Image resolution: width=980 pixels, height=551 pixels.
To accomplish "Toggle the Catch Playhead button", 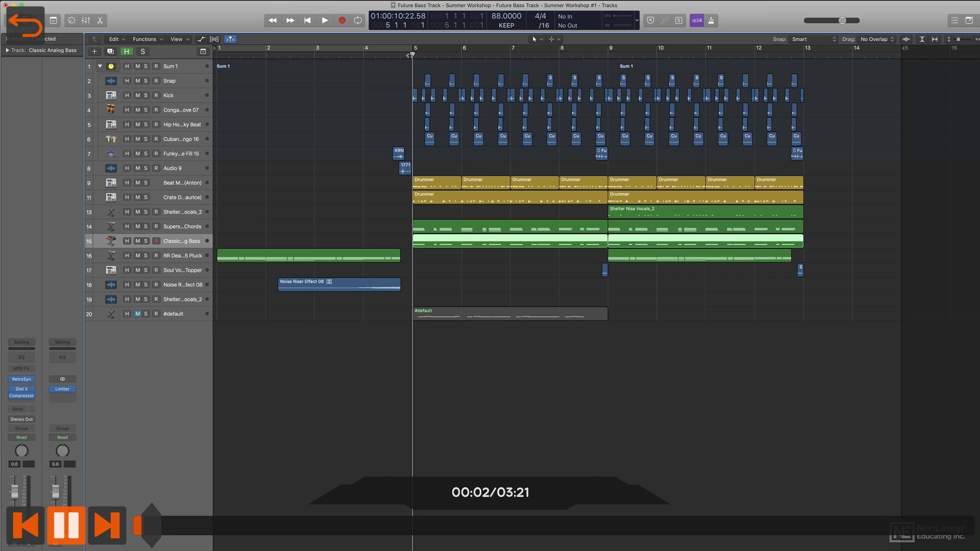I will click(x=231, y=39).
